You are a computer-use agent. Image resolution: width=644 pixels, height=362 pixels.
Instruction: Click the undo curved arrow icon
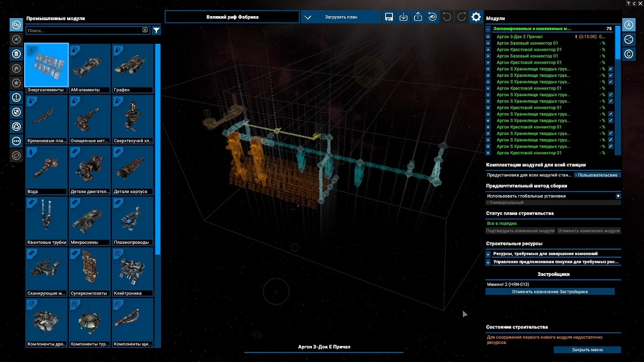(x=447, y=17)
